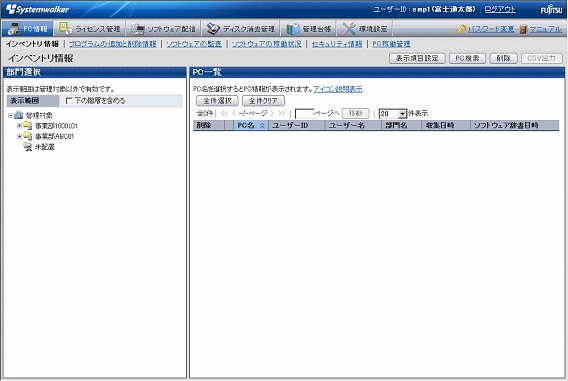
Task: Click the 表示項目設定 button
Action: pos(417,58)
